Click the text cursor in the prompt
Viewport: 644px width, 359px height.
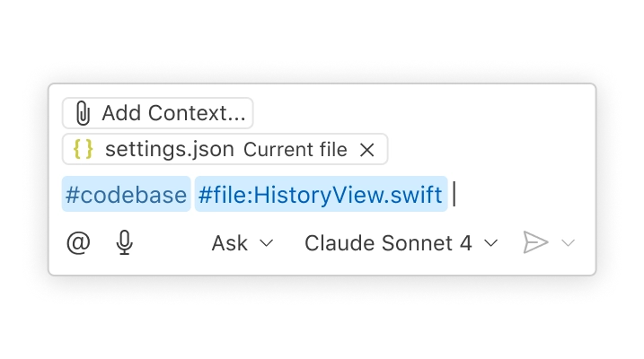coord(454,195)
